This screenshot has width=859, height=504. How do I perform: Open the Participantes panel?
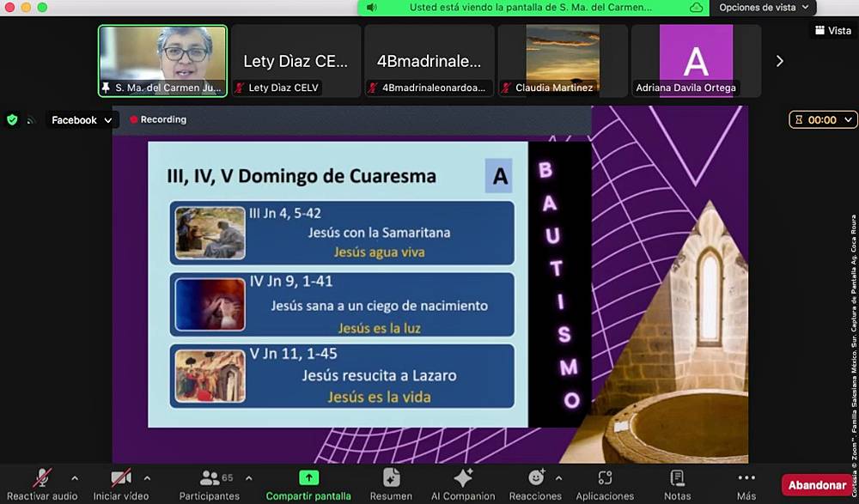(210, 485)
